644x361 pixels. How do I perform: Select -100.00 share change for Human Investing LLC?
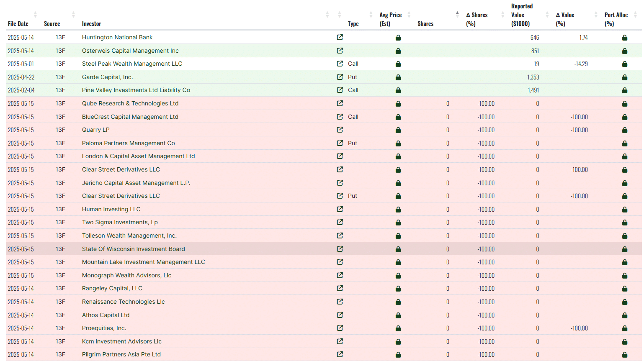pos(486,210)
